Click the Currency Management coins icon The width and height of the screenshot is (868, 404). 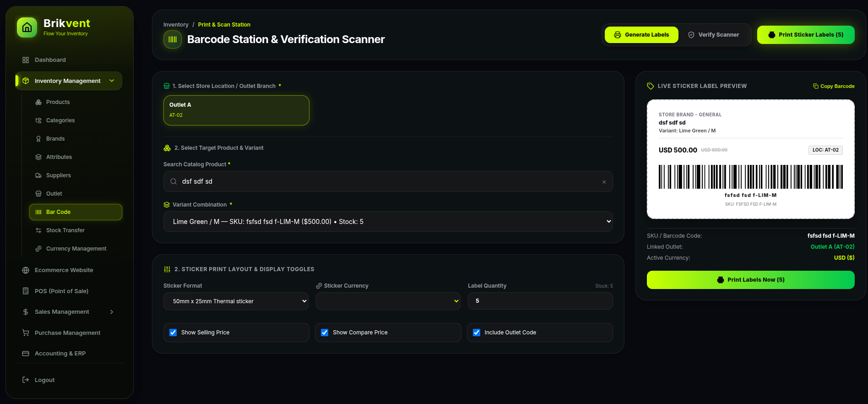(x=38, y=249)
